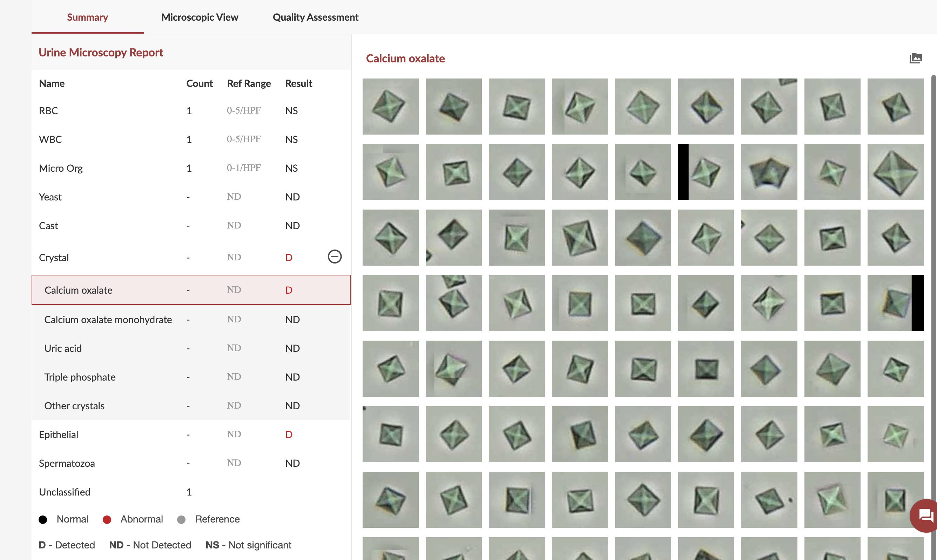Click the RBC ref range 0-5/HPF
This screenshot has height=560, width=937.
(x=243, y=110)
